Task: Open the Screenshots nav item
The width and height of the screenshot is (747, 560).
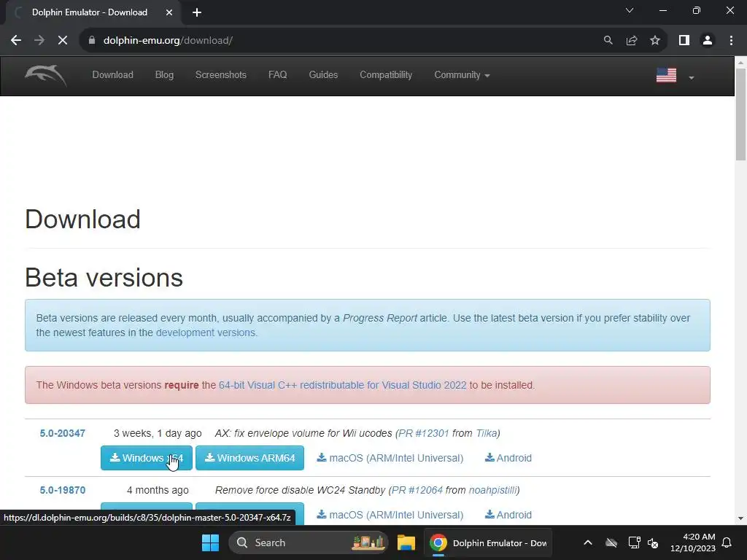Action: click(x=220, y=75)
